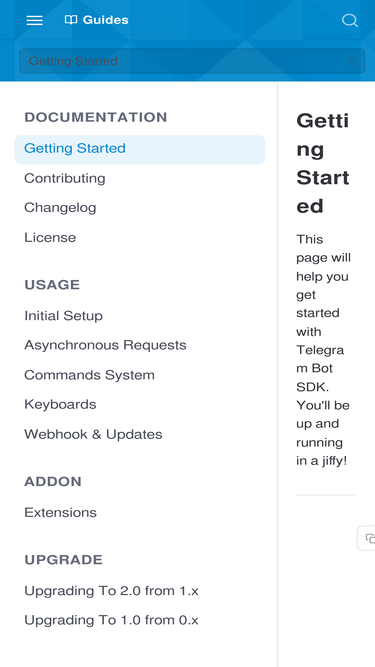Click the copy icon at right edge
The height and width of the screenshot is (667, 375).
pyautogui.click(x=369, y=538)
